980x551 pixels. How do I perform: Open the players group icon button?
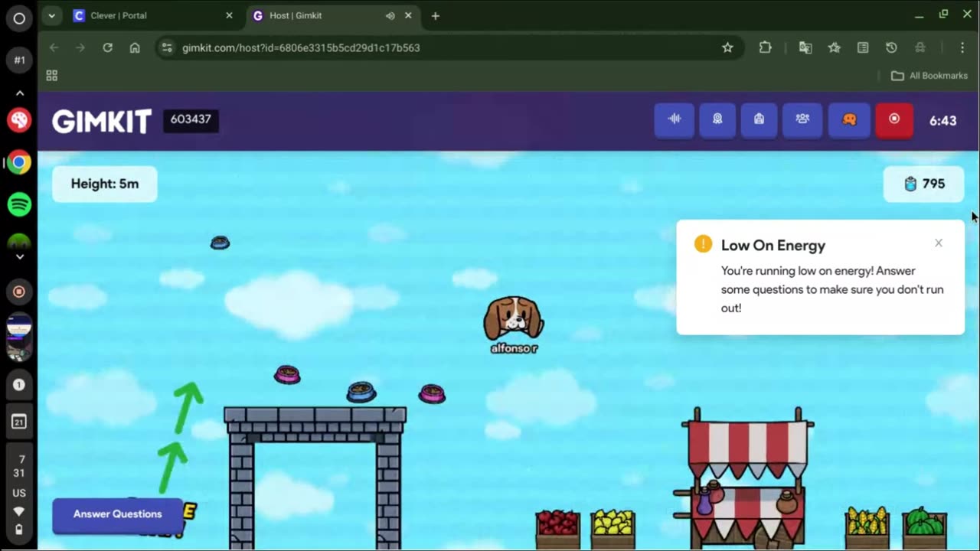[802, 119]
